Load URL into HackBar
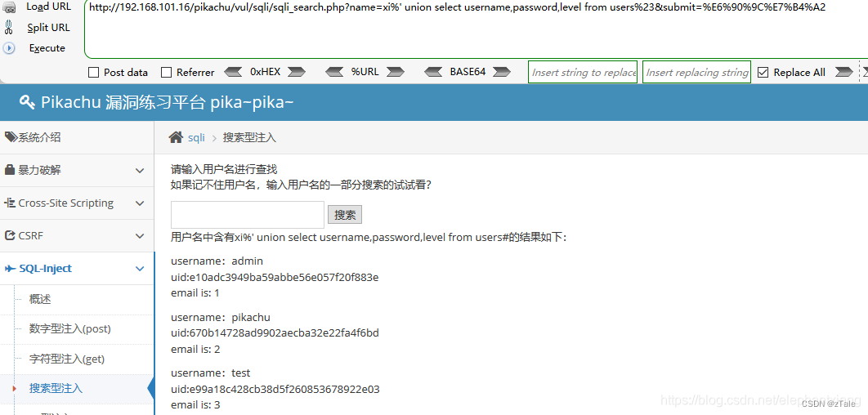868x415 pixels. tap(49, 7)
